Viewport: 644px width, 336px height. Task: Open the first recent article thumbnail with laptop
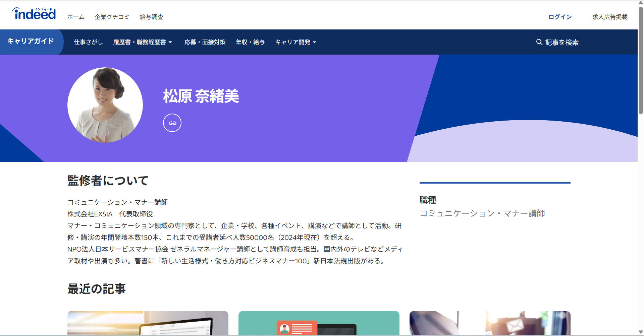[x=148, y=323]
